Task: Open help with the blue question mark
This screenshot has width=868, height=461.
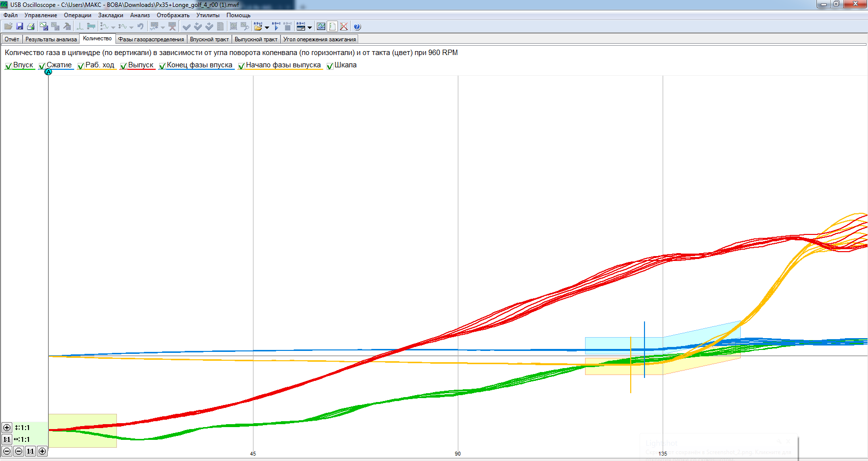Action: [x=357, y=27]
